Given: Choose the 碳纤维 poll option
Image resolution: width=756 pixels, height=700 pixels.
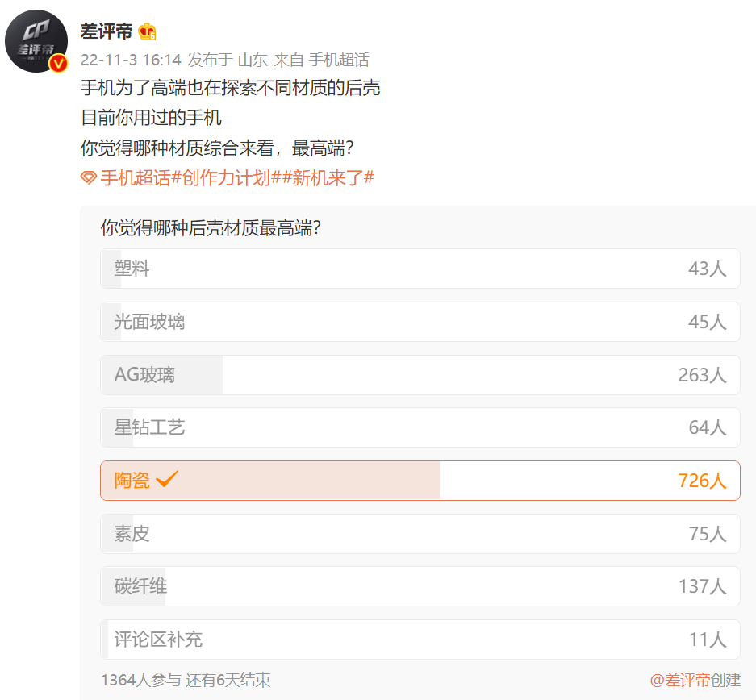Looking at the screenshot, I should [x=420, y=586].
